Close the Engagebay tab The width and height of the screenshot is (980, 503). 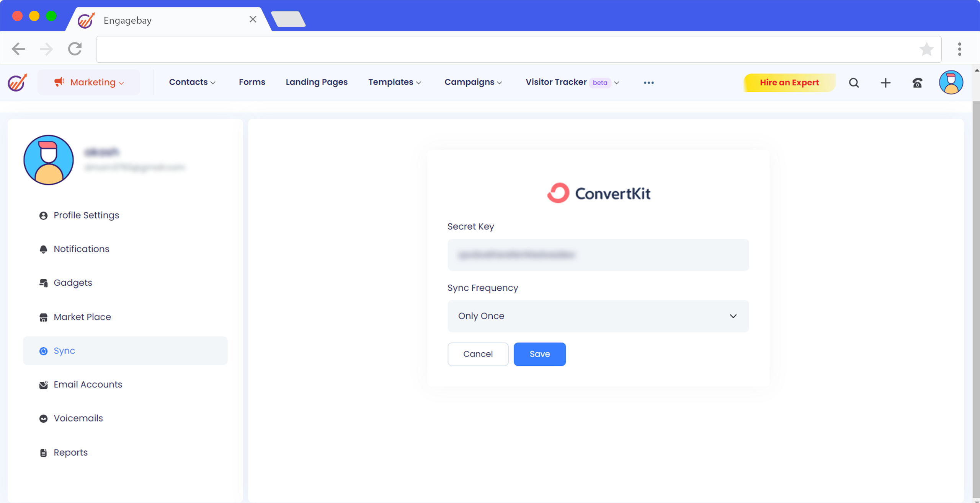click(253, 19)
